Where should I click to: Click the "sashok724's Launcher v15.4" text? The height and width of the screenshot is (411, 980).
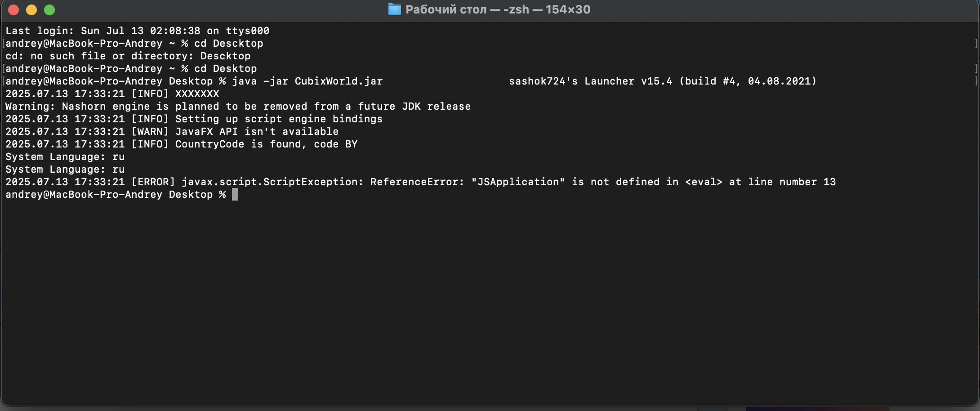[x=590, y=81]
